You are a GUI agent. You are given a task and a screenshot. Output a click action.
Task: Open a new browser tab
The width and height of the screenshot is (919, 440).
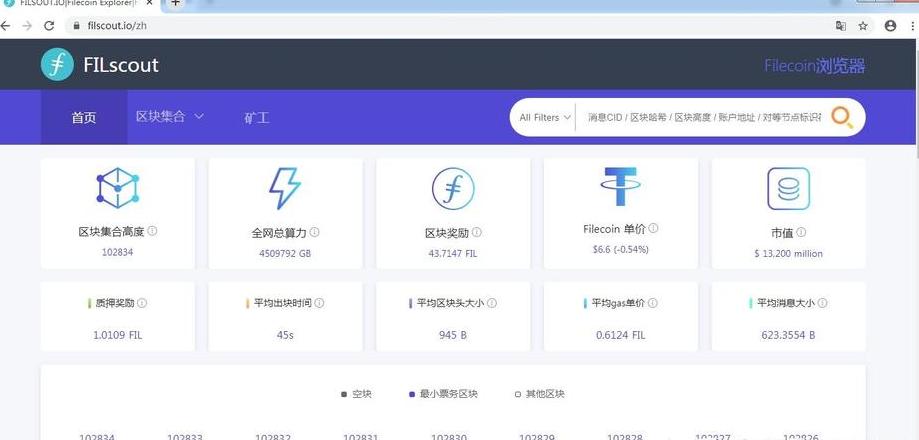(x=175, y=4)
